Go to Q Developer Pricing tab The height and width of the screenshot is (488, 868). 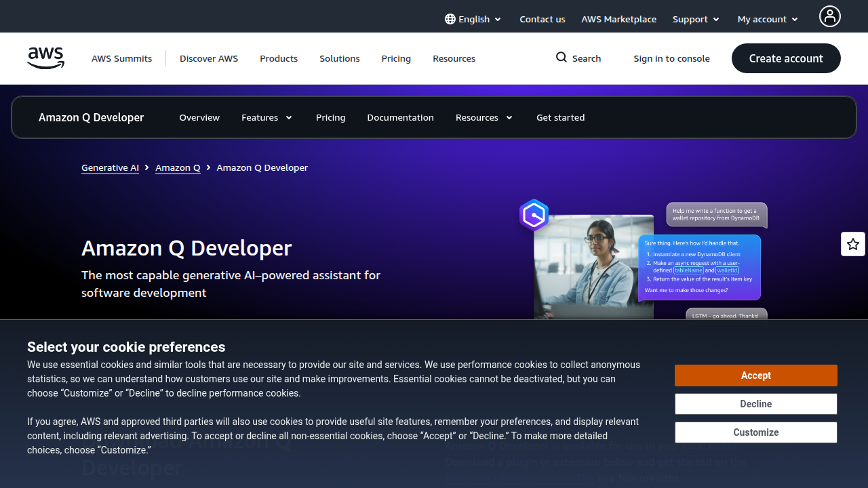pyautogui.click(x=331, y=117)
